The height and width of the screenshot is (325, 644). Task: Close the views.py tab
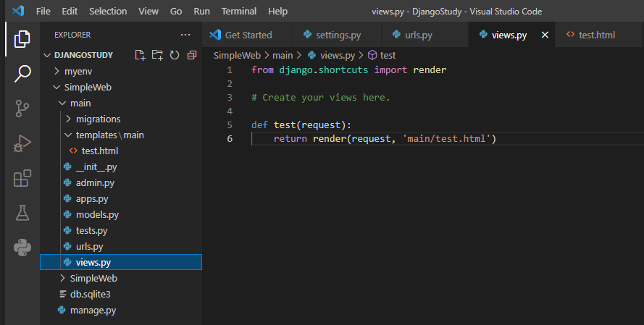pos(545,35)
